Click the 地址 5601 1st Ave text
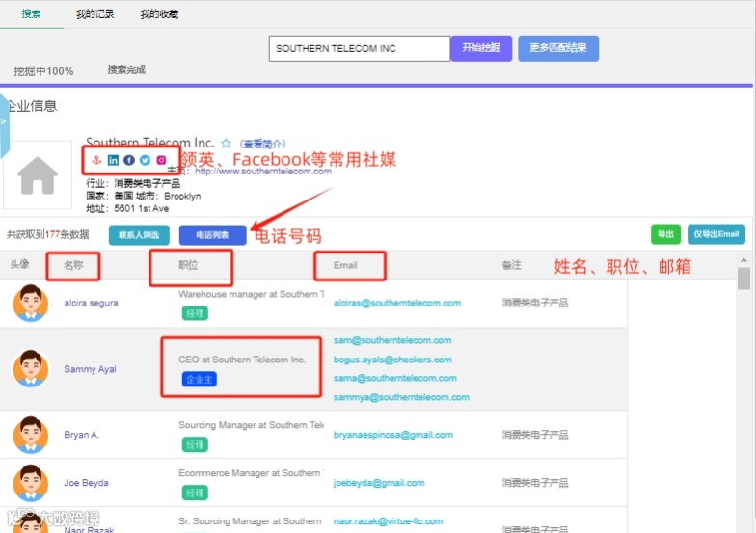The image size is (756, 533). (x=127, y=208)
